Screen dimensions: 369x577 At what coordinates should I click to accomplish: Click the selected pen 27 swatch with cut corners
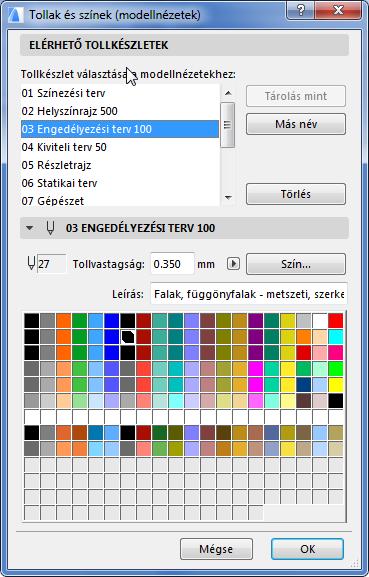click(x=128, y=336)
